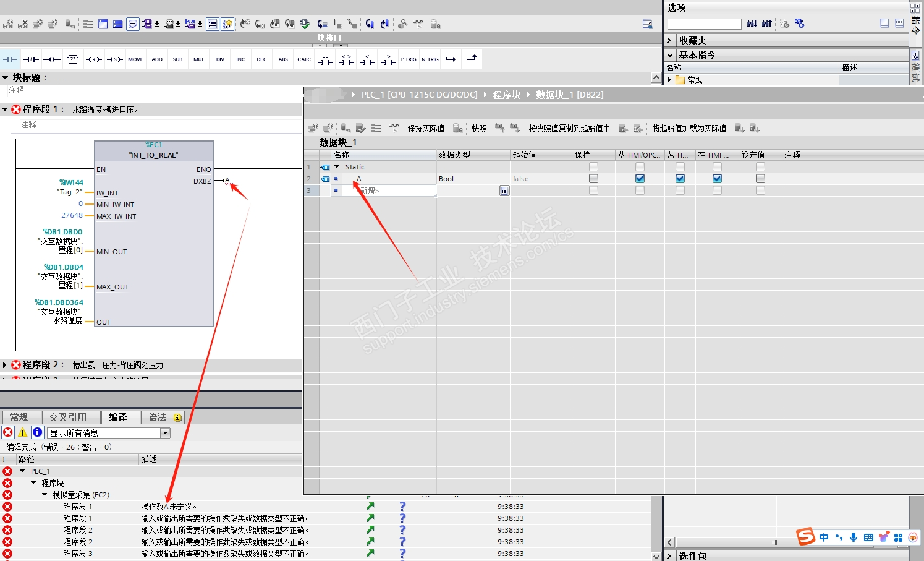Image resolution: width=924 pixels, height=561 pixels.
Task: Click the compile check icon in toolbar
Action: point(305,24)
